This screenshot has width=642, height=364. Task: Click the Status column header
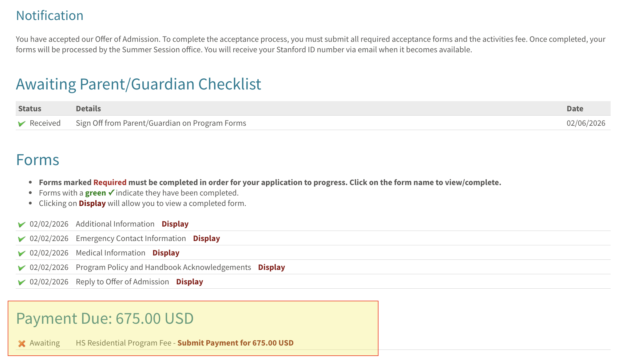point(30,109)
